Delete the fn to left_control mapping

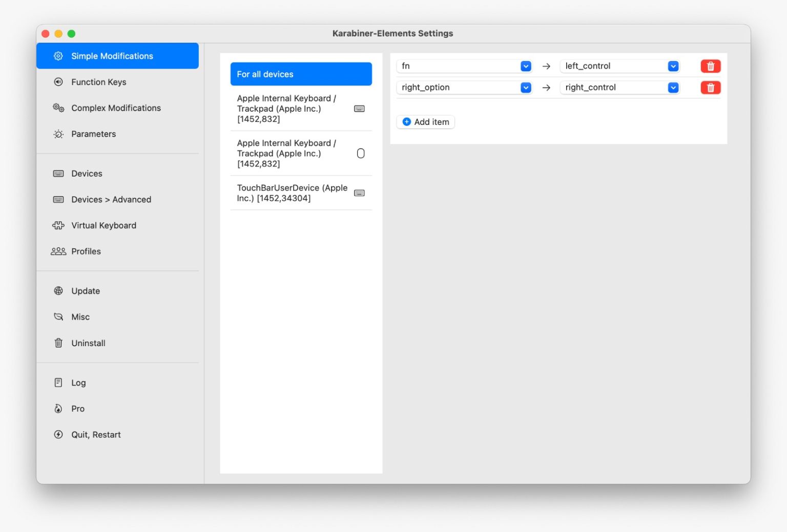coord(710,66)
